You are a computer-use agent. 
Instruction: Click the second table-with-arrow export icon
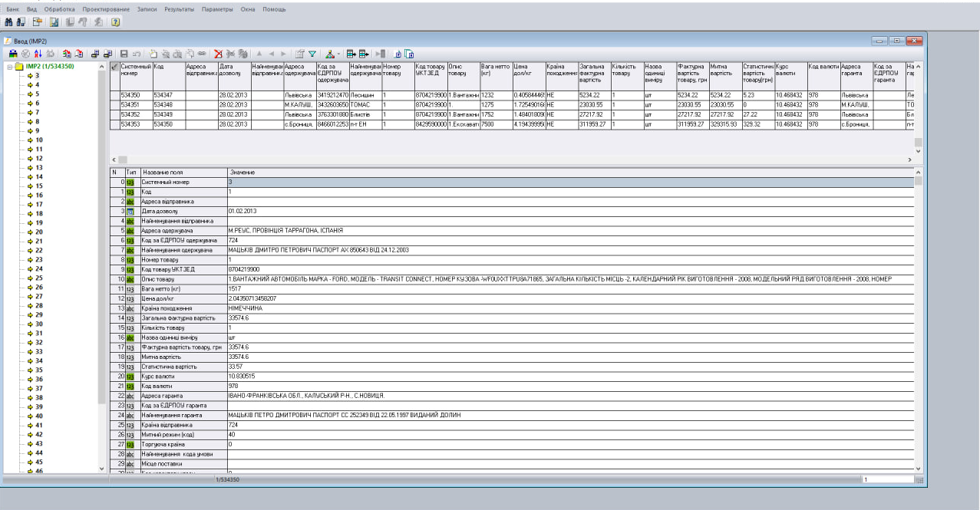(364, 54)
